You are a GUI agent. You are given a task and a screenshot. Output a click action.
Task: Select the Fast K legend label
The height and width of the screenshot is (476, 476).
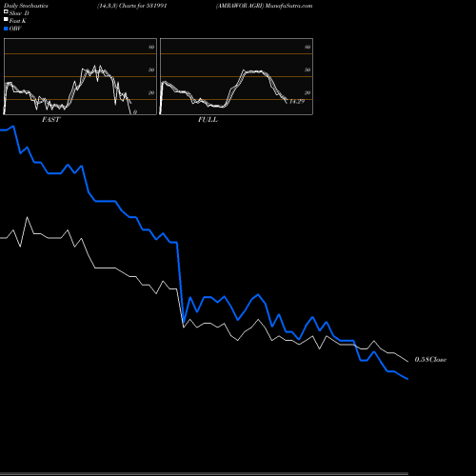click(18, 21)
